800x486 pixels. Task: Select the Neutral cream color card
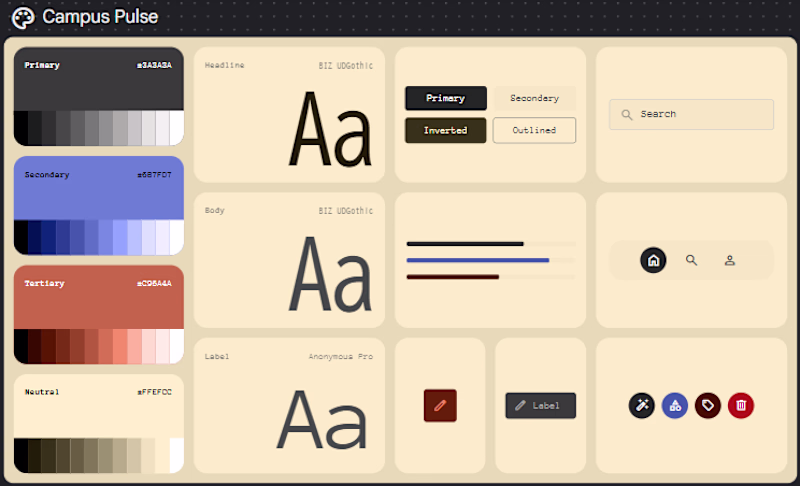(98, 424)
